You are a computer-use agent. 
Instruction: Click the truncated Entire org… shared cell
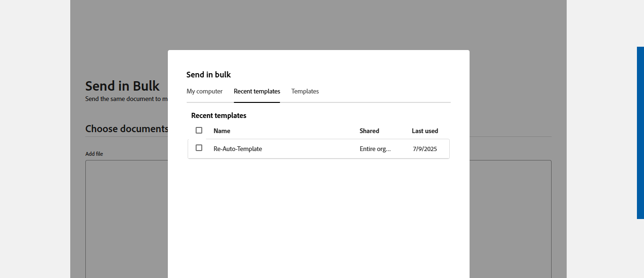click(x=375, y=149)
